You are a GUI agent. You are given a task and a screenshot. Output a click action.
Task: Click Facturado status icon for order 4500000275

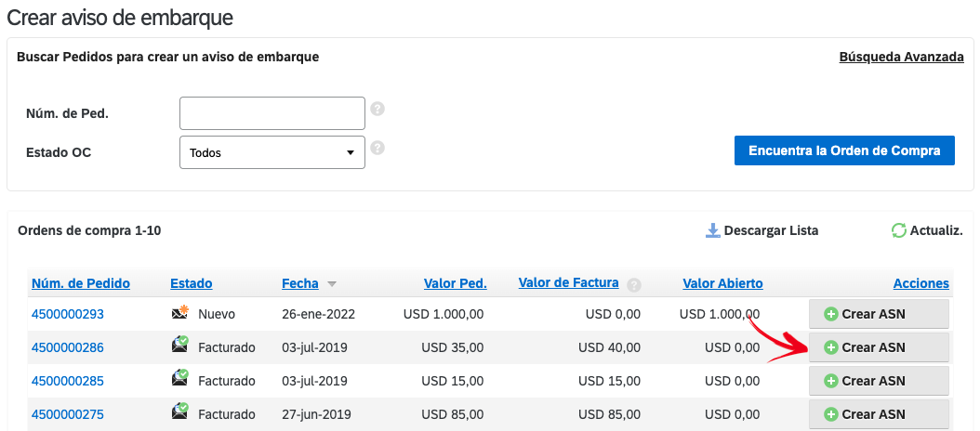click(180, 411)
